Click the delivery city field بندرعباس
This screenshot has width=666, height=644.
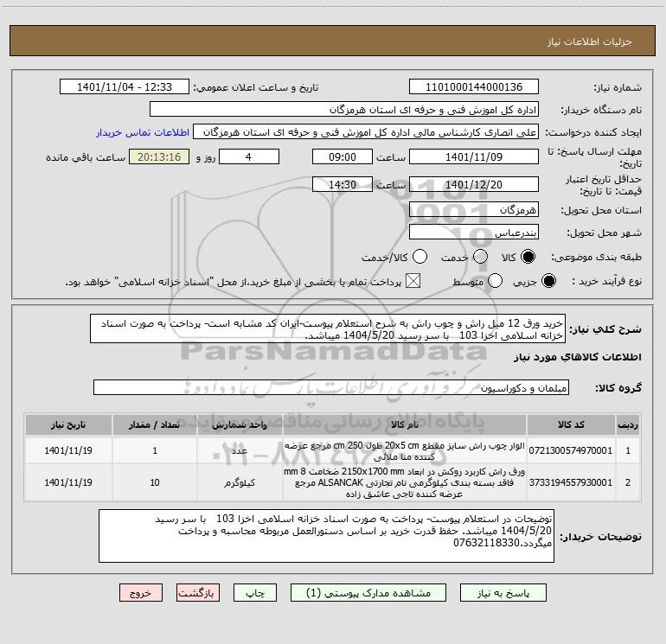tap(474, 233)
